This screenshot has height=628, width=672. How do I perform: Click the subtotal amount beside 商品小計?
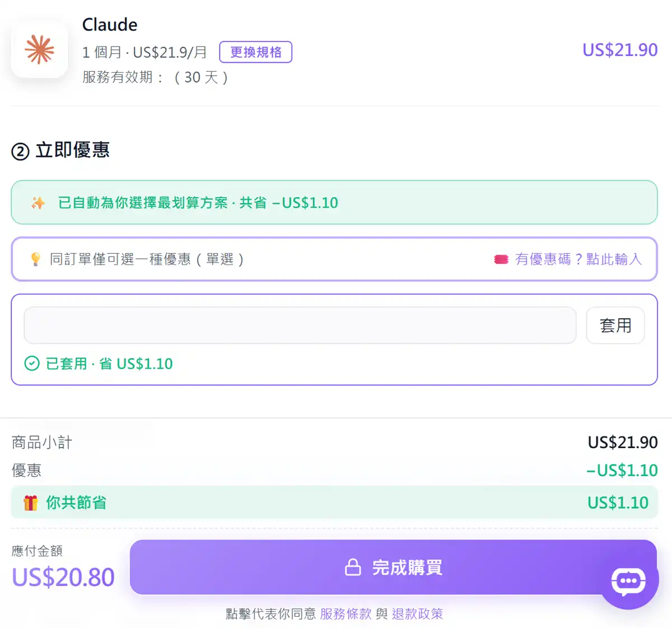pos(623,443)
